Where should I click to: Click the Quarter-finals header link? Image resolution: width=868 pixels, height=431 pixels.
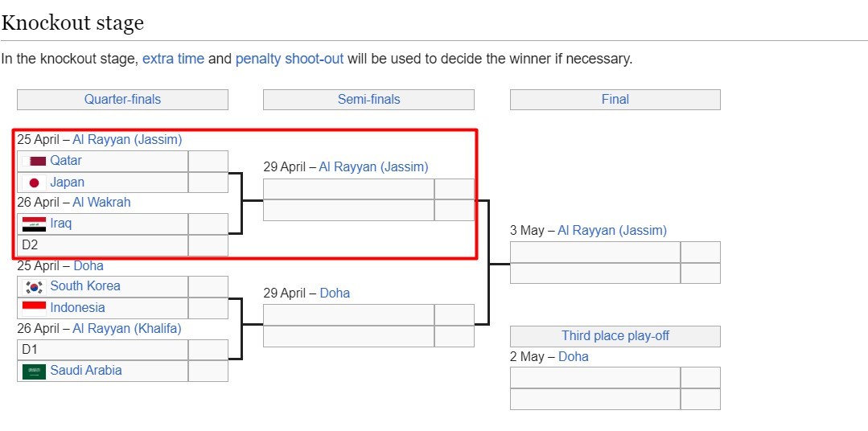122,100
